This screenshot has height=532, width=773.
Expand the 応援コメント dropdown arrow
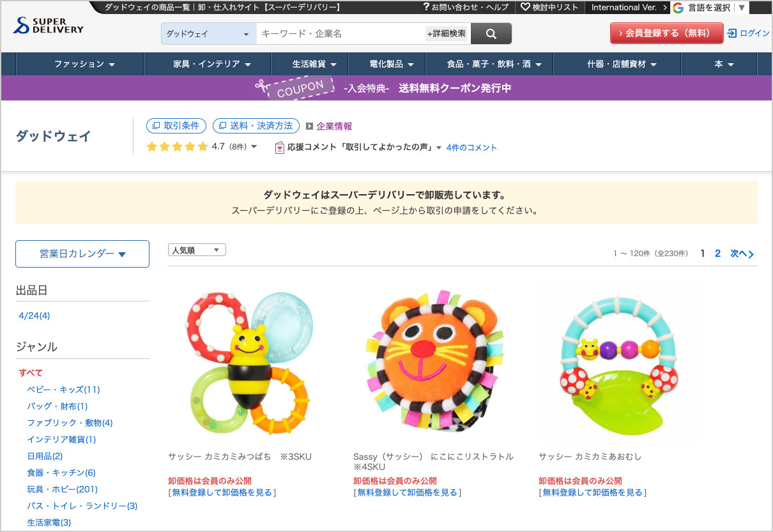pyautogui.click(x=439, y=148)
